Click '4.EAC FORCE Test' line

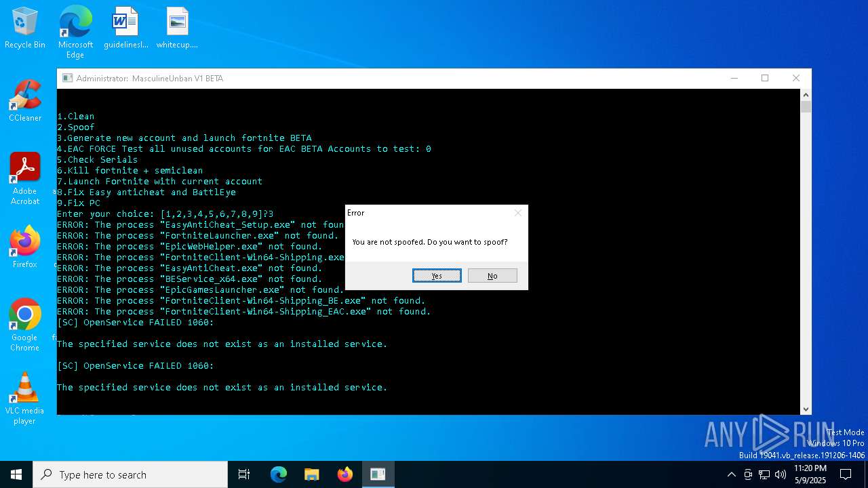tap(244, 148)
